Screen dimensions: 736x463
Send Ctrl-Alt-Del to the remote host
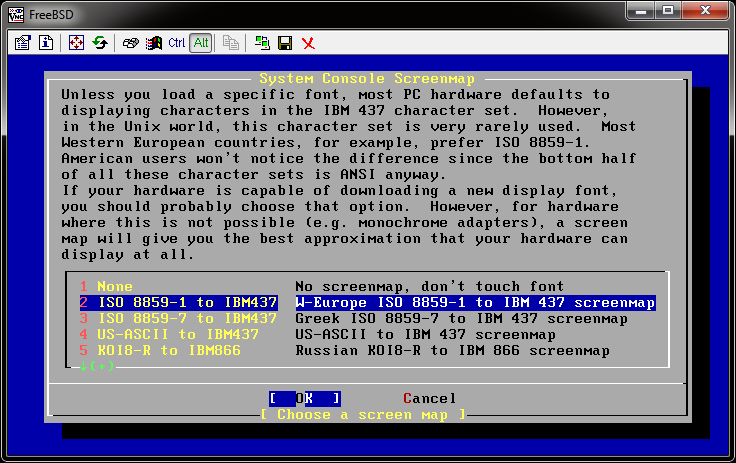[130, 43]
